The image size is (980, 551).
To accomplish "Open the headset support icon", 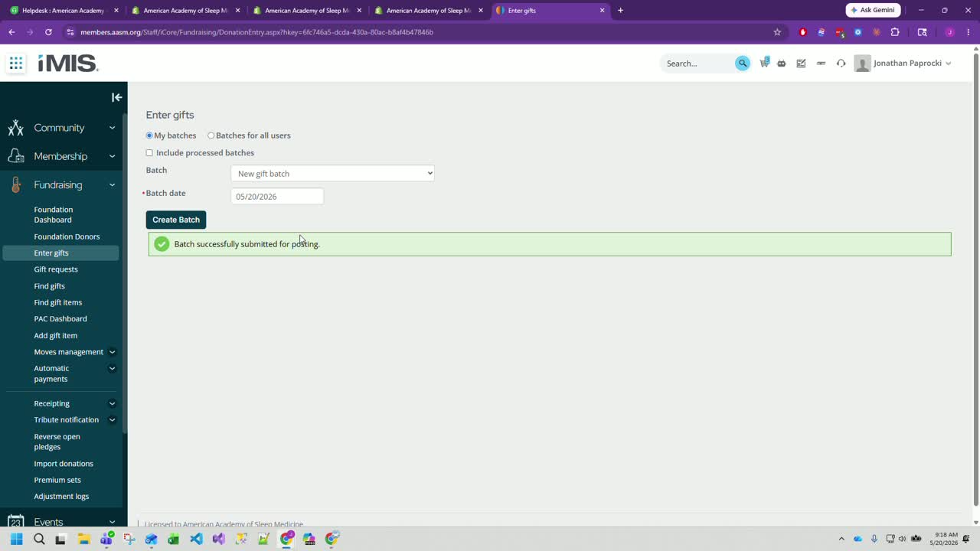I will 841,64.
